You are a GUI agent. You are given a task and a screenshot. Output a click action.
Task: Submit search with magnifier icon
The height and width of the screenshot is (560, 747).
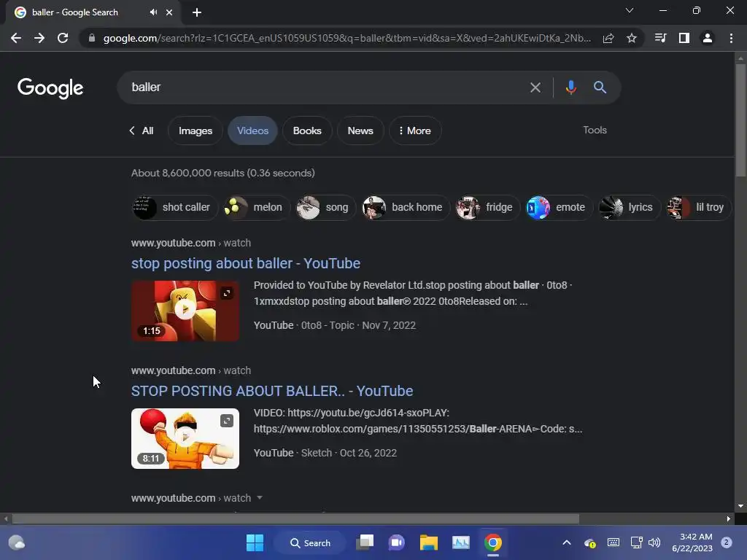[x=600, y=87]
